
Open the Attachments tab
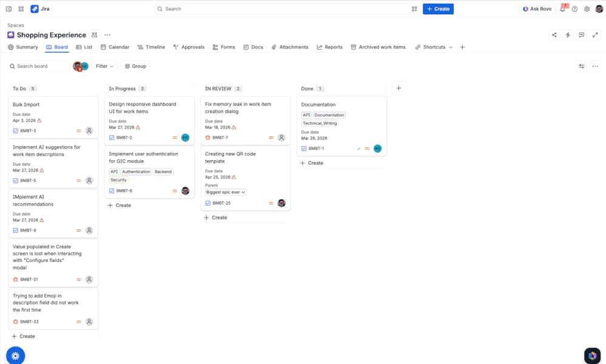click(x=290, y=47)
